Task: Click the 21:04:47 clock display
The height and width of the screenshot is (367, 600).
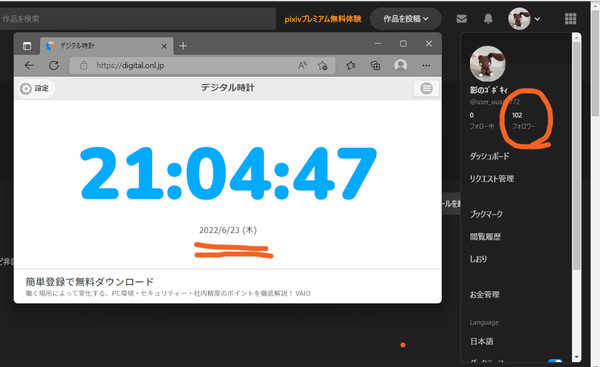Action: coord(228,173)
